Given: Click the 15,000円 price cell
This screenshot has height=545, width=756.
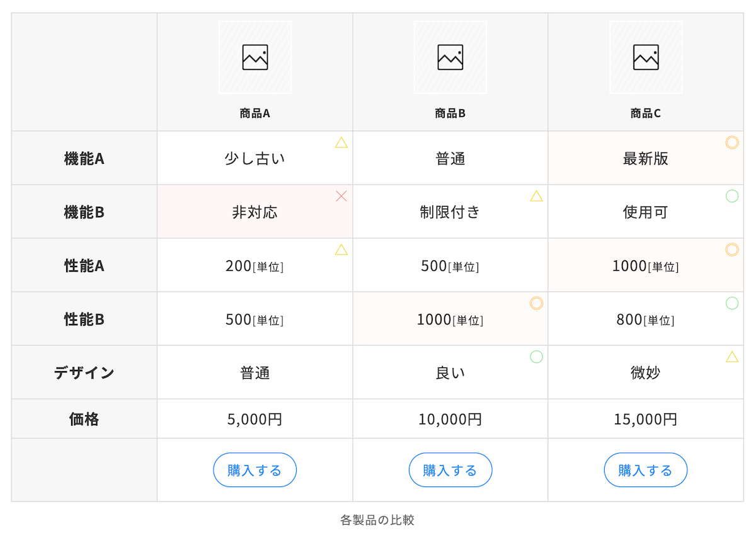Looking at the screenshot, I should click(646, 419).
